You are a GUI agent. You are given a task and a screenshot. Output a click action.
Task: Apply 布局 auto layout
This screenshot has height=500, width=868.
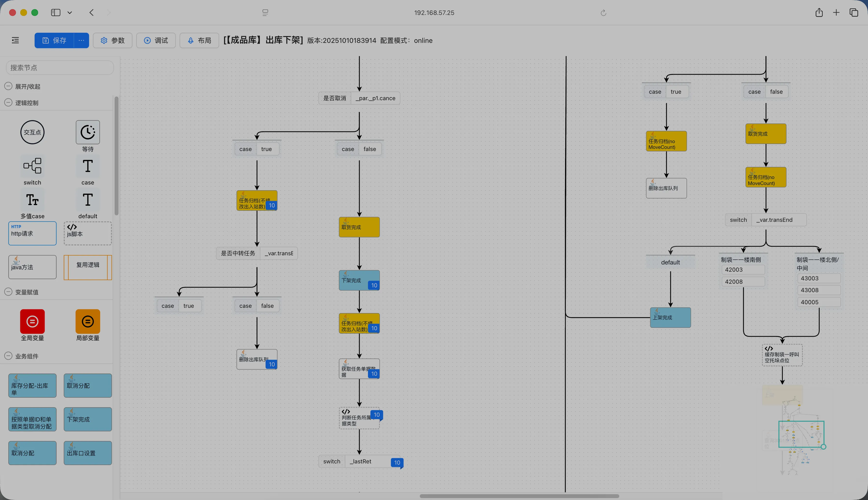(x=199, y=41)
